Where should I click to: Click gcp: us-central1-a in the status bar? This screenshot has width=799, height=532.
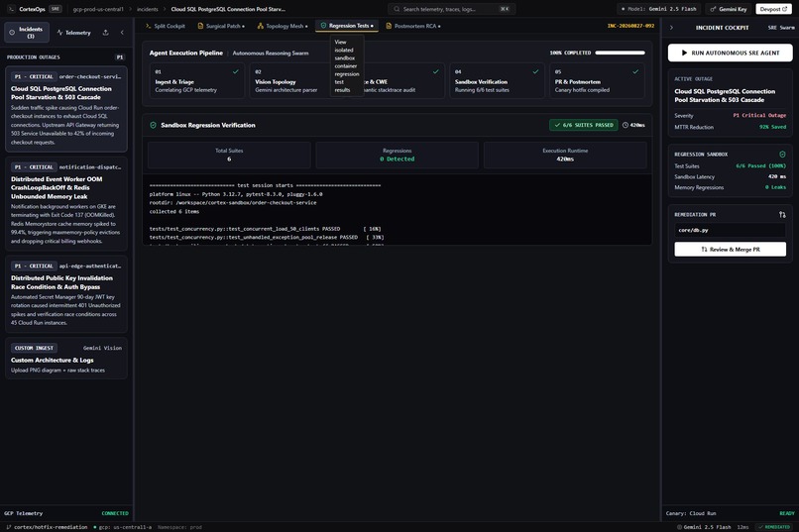[122, 527]
